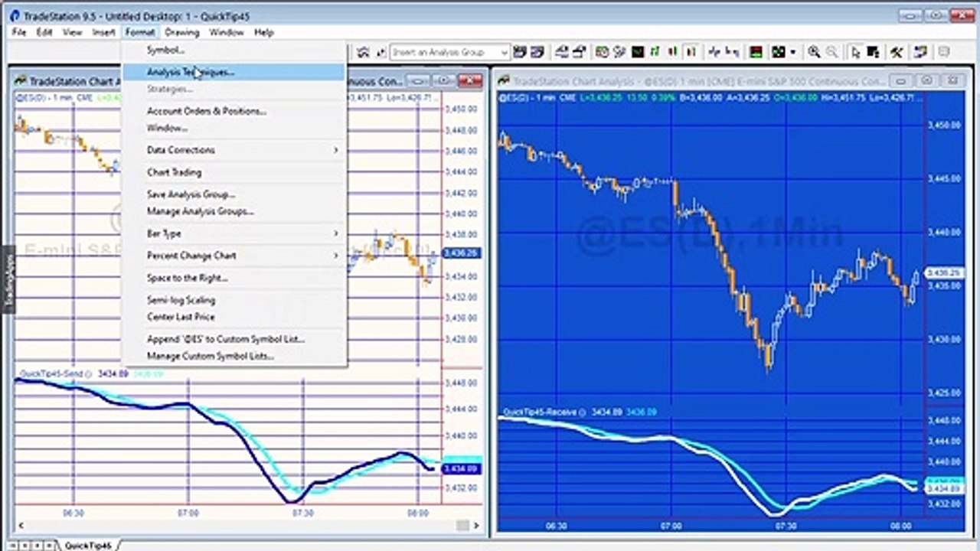Expand the Percent Change Chart submenu
980x551 pixels.
(x=234, y=256)
